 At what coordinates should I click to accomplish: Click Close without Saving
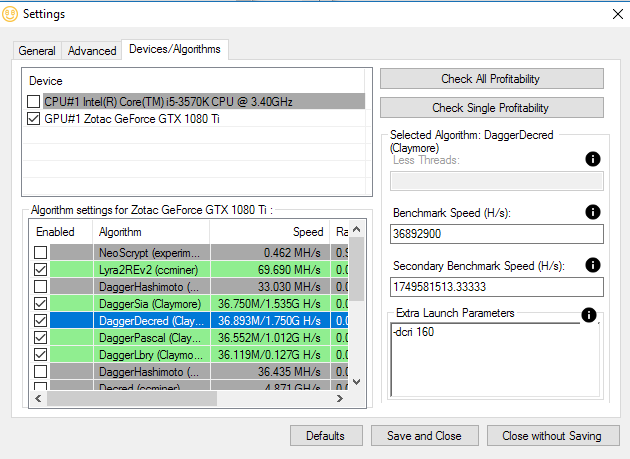[x=553, y=436]
